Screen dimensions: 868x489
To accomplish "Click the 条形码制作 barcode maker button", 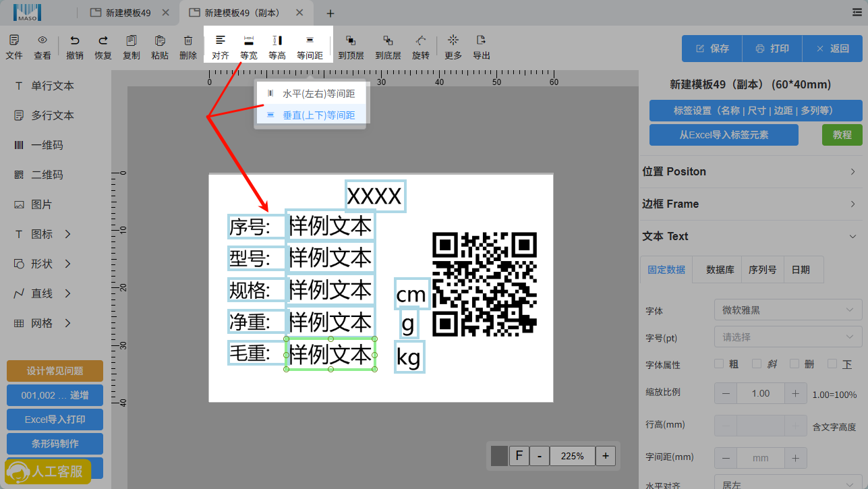I will coord(55,444).
